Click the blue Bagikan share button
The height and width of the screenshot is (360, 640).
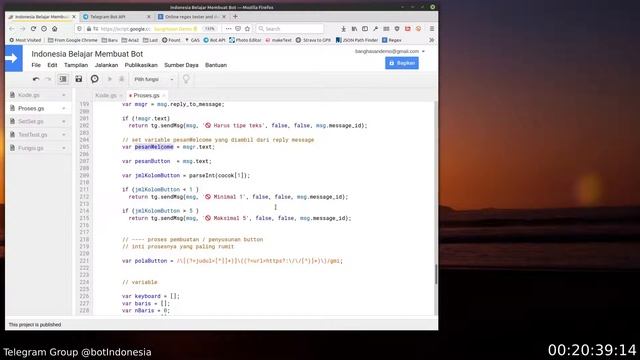(x=402, y=63)
